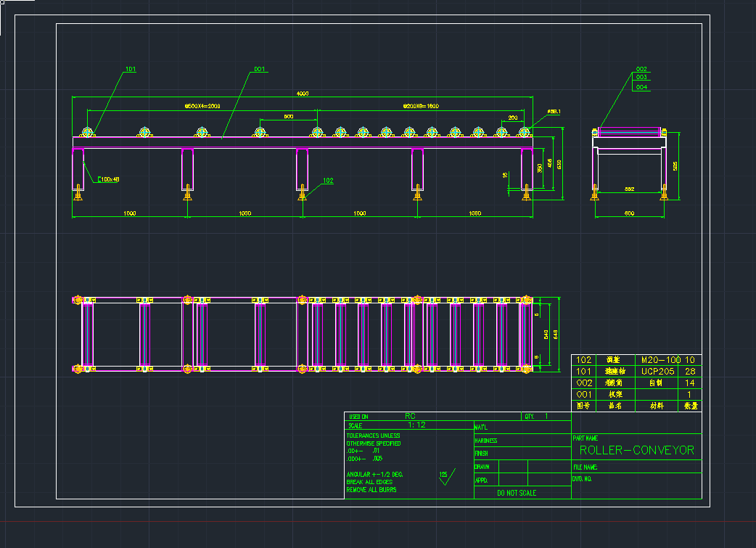Select the DO NOT SCALE note
Image resolution: width=756 pixels, height=548 pixels.
517,494
